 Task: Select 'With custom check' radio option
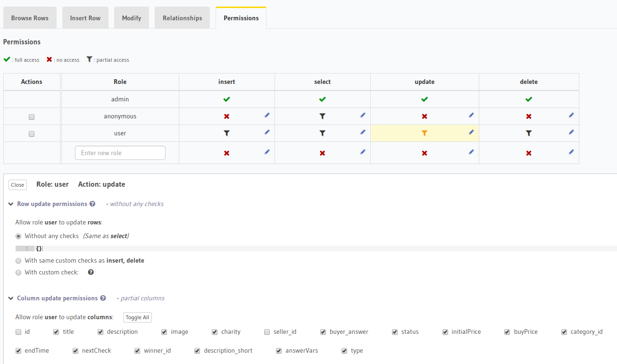[18, 273]
